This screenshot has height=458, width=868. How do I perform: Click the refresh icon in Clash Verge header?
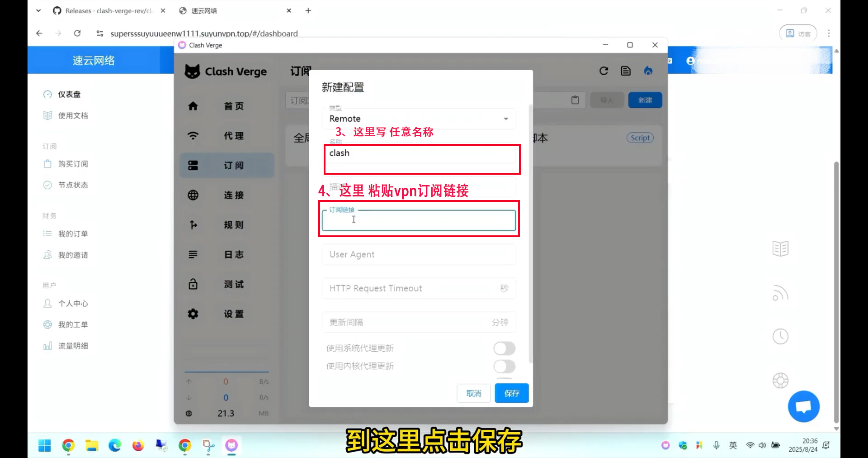[x=604, y=71]
